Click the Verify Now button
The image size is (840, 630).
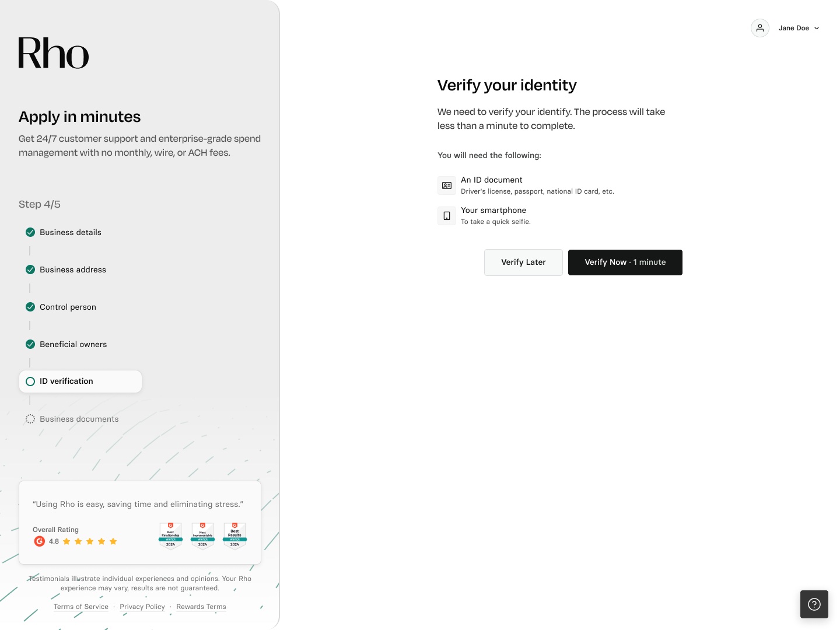coord(625,262)
